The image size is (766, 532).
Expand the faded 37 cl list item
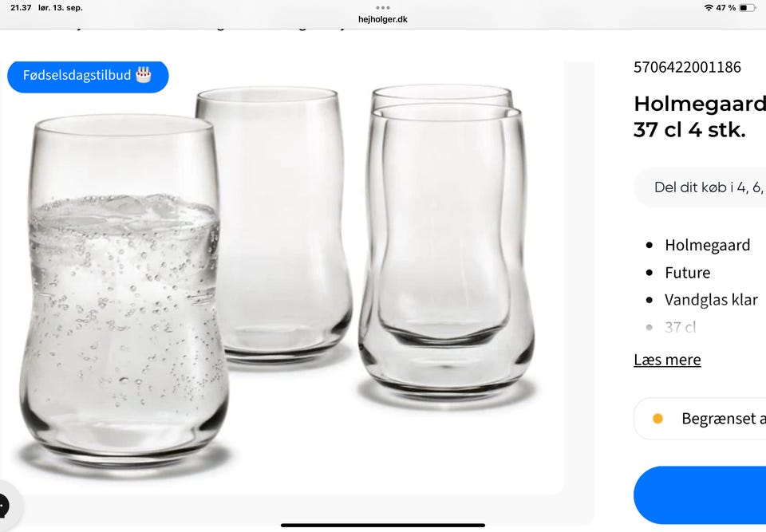click(680, 327)
